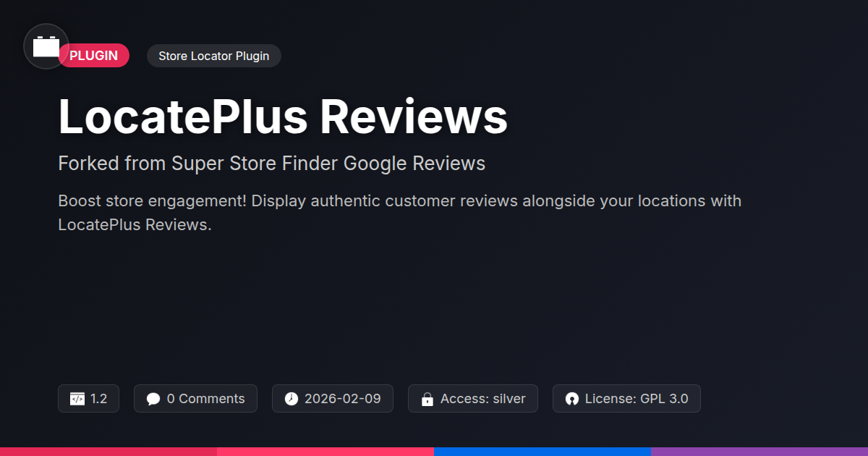This screenshot has height=456, width=868.
Task: Click the crimson color strip at bottom left
Action: coord(109,452)
